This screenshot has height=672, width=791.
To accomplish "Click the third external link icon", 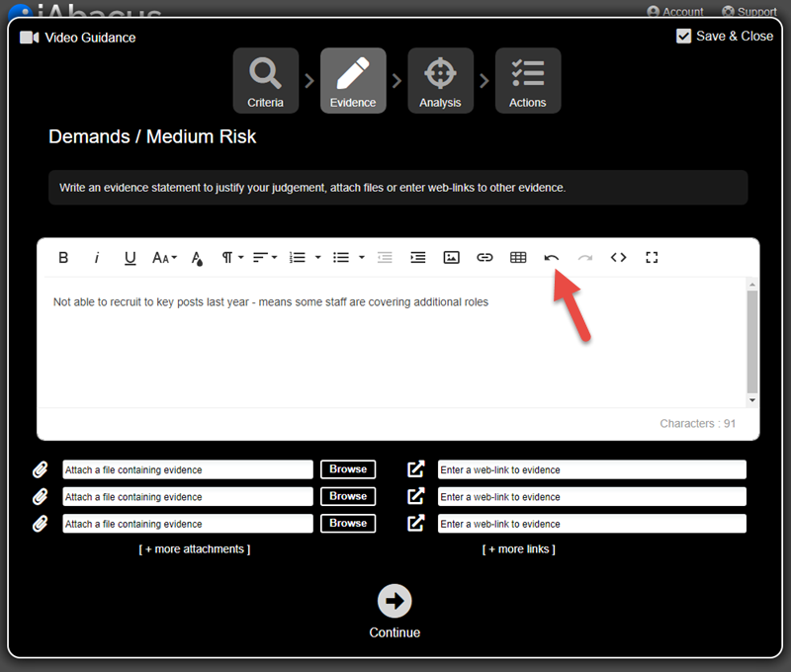I will point(416,524).
